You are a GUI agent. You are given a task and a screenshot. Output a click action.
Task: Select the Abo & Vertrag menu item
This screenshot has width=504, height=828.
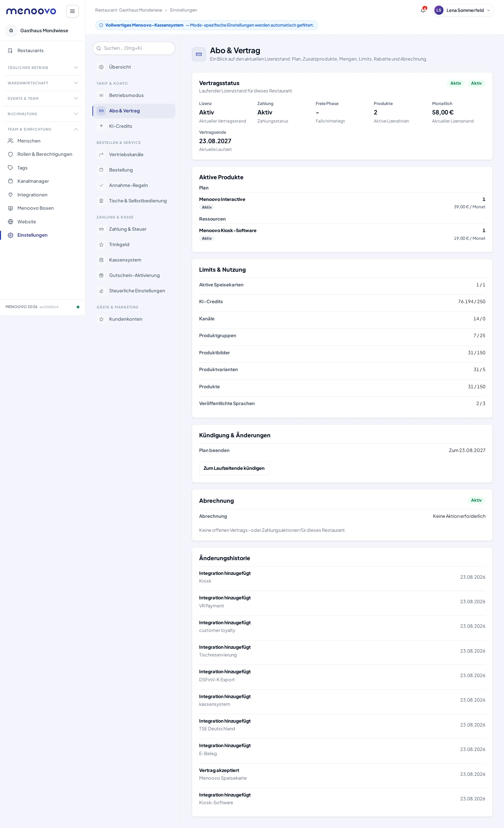click(134, 111)
